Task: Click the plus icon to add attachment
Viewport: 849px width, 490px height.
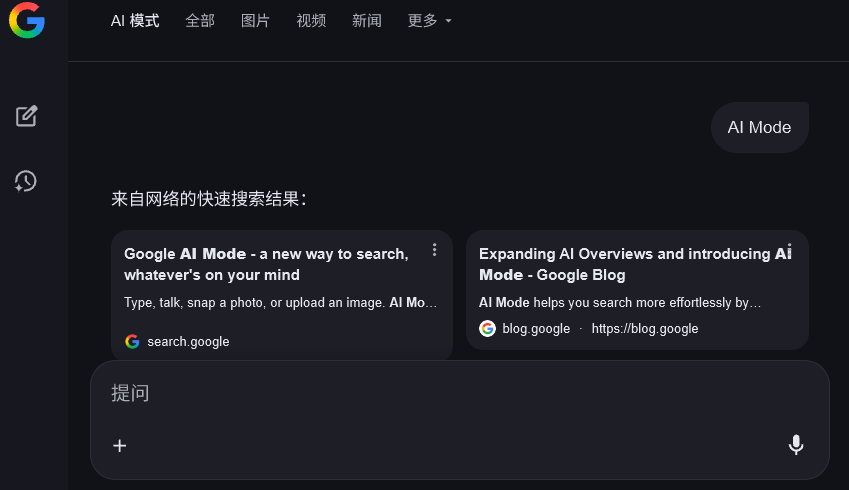Action: pos(120,446)
